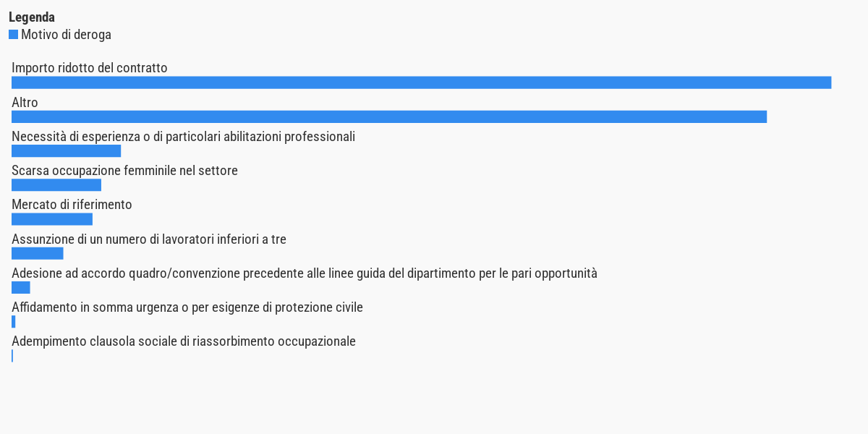Select the Assunzione lavoratori inferiori a tre bar
This screenshot has width=868, height=434.
(x=38, y=253)
